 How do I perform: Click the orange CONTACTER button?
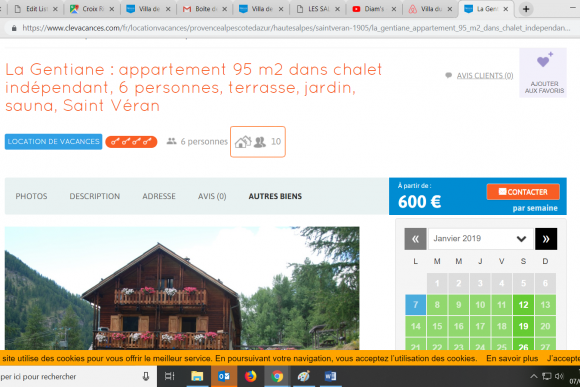(x=523, y=192)
